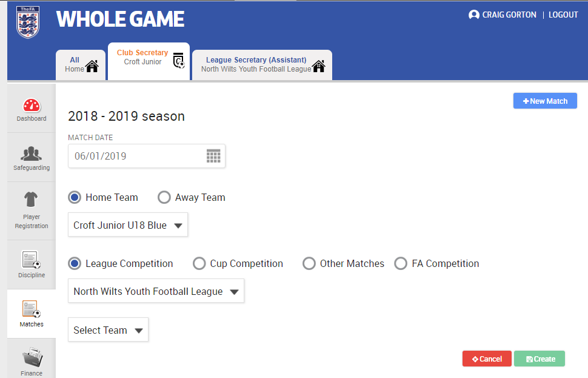The height and width of the screenshot is (378, 588).
Task: Open the North Wilts Youth Football League dropdown
Action: pos(156,291)
